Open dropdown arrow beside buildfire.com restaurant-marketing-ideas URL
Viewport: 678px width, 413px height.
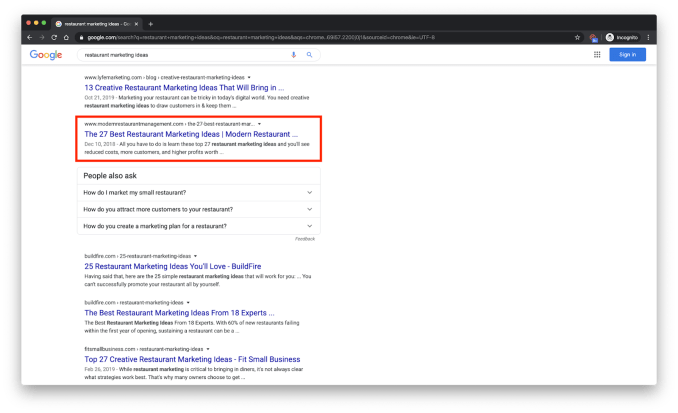coord(188,303)
